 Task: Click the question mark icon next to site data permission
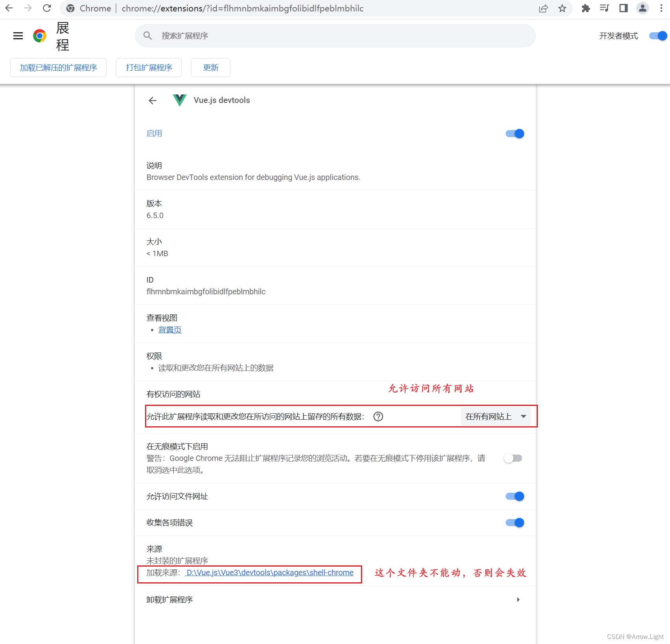[378, 416]
